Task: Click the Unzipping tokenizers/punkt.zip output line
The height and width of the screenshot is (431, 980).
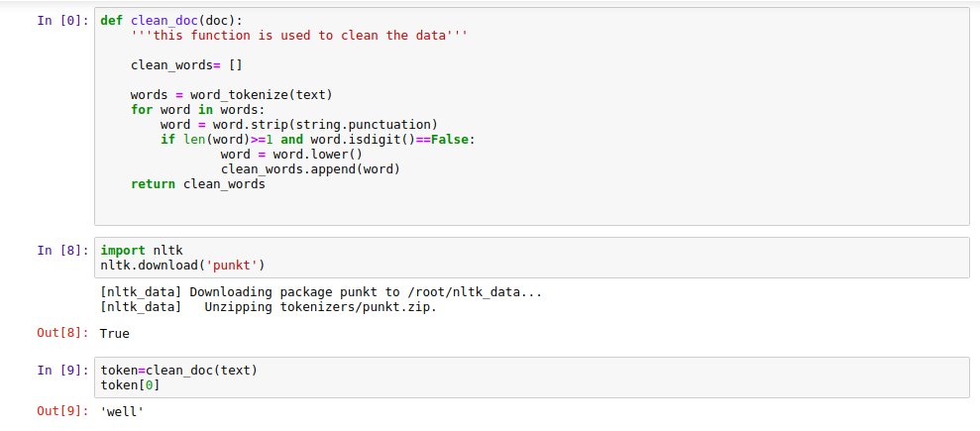Action: (269, 307)
